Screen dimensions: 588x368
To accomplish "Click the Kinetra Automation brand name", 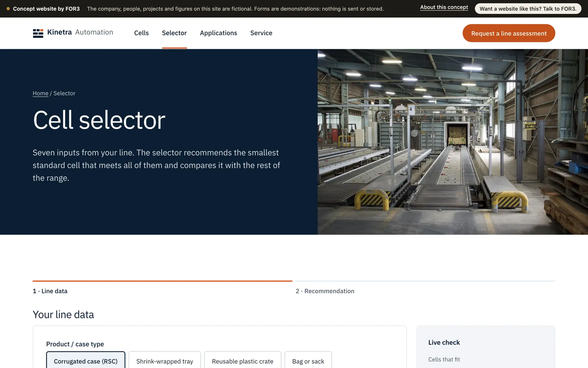I will [80, 32].
